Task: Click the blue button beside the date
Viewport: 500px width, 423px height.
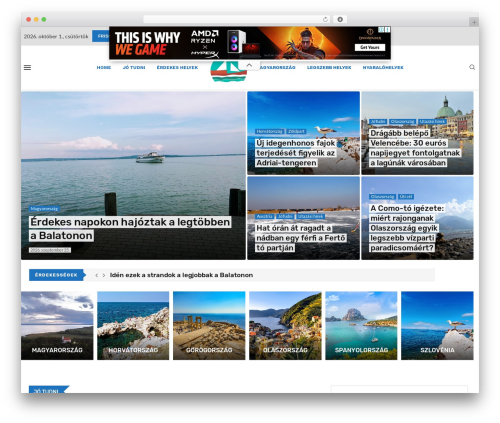Action: point(101,36)
